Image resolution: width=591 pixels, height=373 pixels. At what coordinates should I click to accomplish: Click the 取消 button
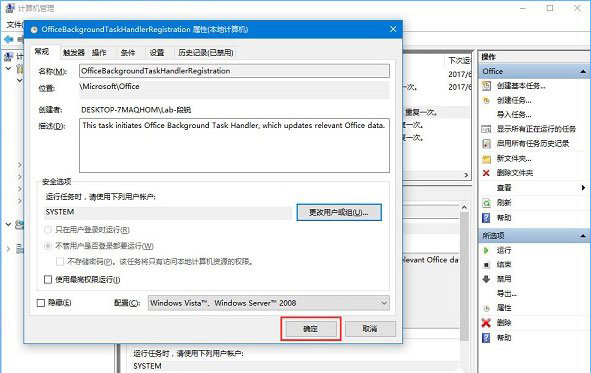370,329
